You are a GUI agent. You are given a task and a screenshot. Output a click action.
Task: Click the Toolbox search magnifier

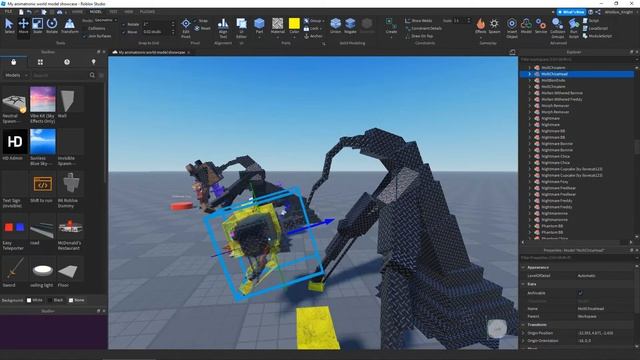click(x=92, y=75)
